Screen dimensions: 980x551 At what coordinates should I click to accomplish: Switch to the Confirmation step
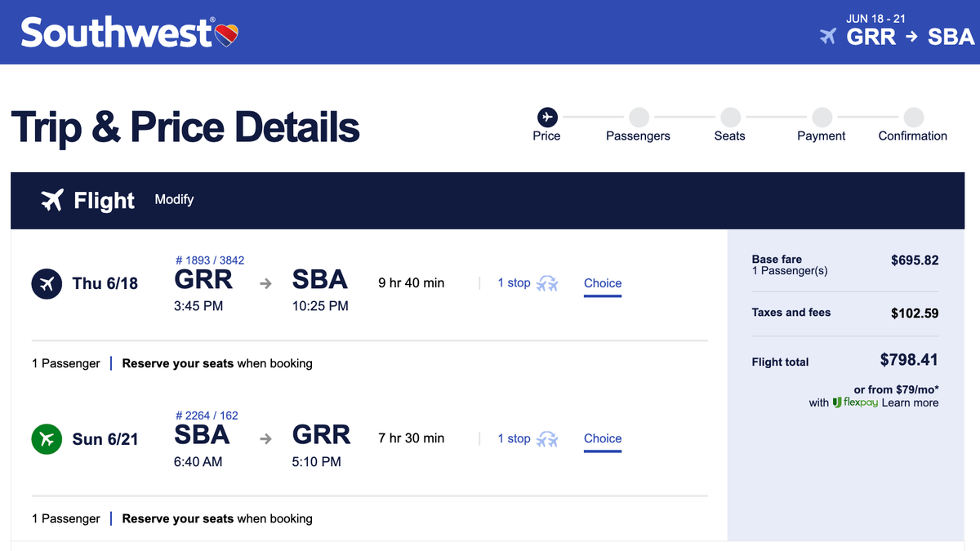[912, 116]
